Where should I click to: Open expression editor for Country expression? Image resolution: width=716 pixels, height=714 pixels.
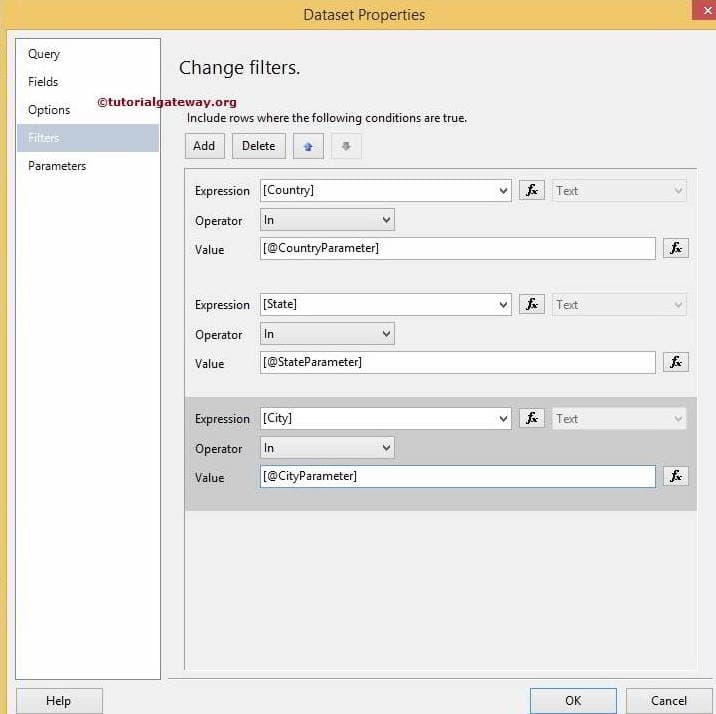click(532, 190)
